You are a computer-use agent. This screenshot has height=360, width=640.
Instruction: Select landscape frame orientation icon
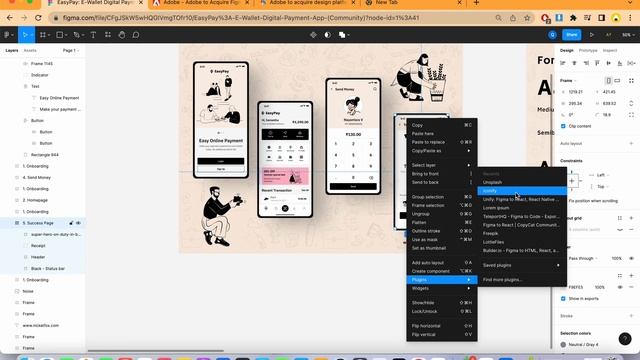click(617, 80)
